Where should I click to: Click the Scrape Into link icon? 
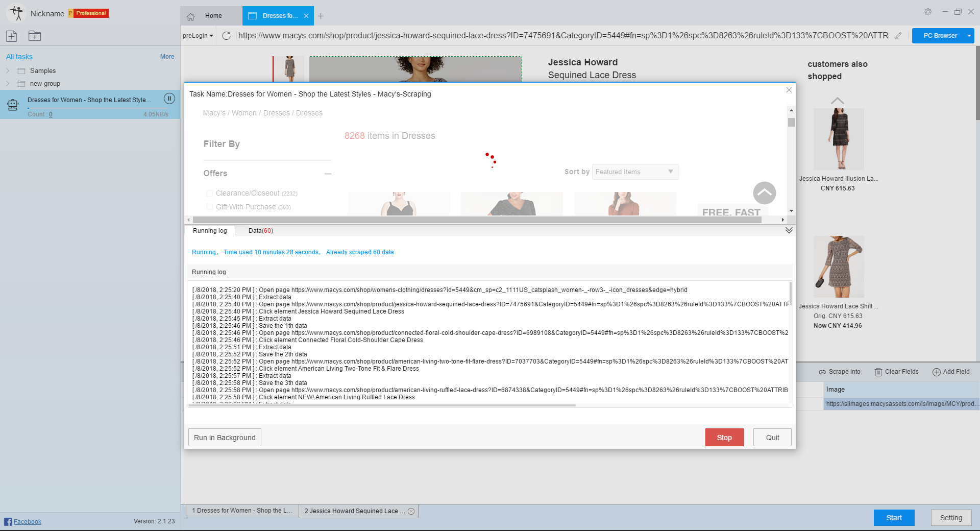point(822,372)
